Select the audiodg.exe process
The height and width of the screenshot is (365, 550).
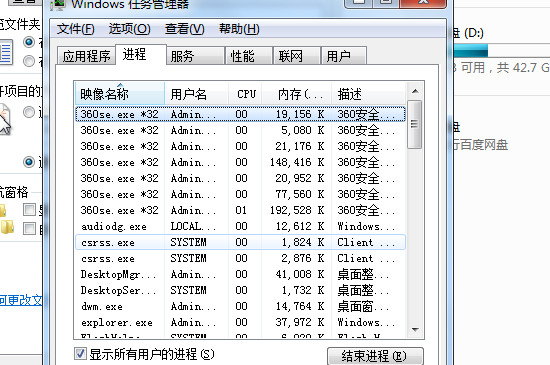[240, 227]
